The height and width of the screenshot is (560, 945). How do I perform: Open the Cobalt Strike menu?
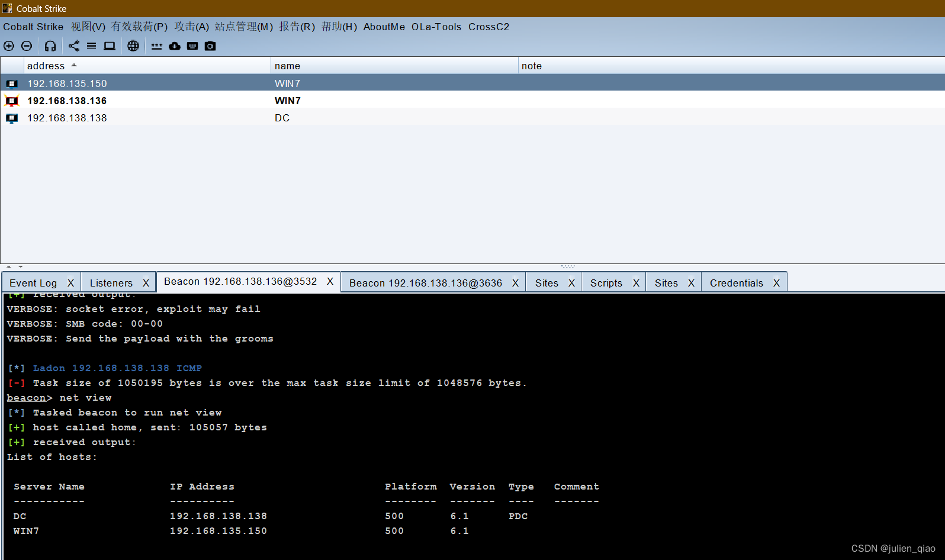tap(33, 27)
